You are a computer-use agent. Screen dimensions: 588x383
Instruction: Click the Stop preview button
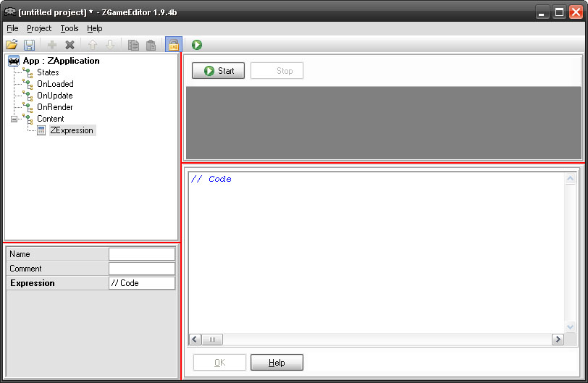point(277,71)
